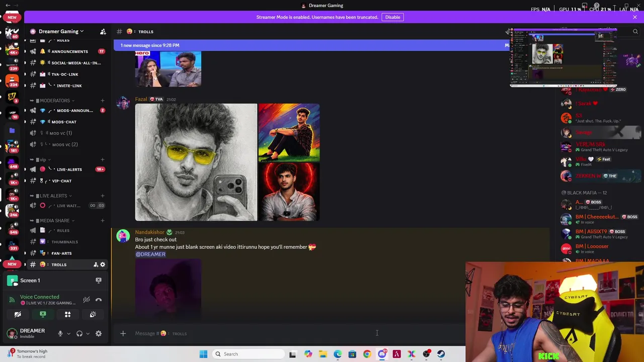Toggle the camera on
The width and height of the screenshot is (644, 362).
18,315
